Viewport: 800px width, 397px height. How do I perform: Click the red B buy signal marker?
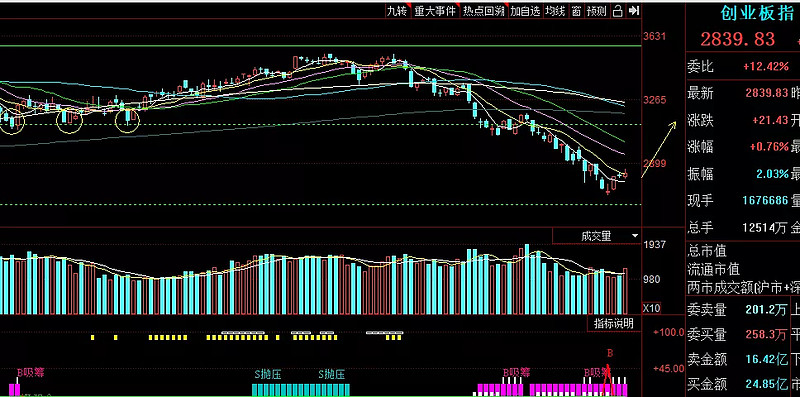[609, 353]
